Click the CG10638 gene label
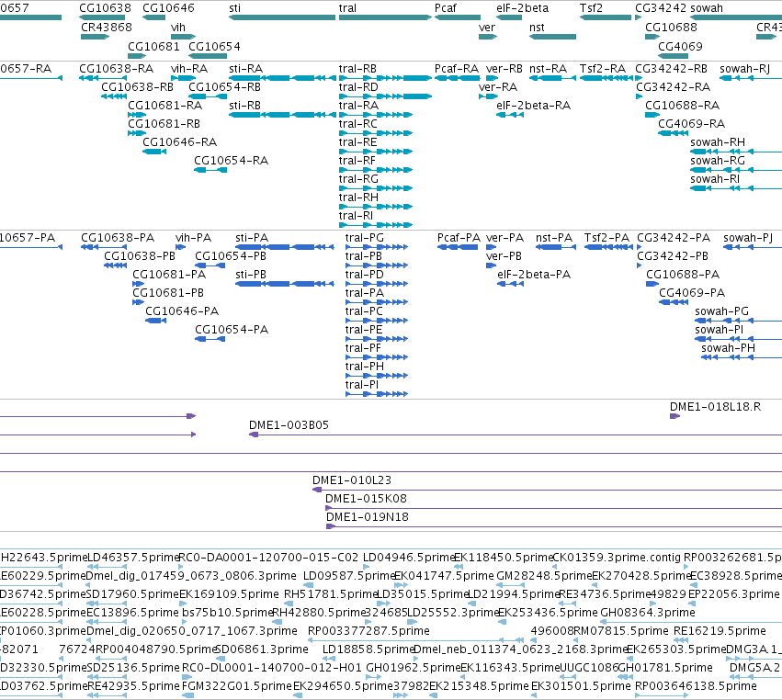The width and height of the screenshot is (782, 700). tap(106, 8)
